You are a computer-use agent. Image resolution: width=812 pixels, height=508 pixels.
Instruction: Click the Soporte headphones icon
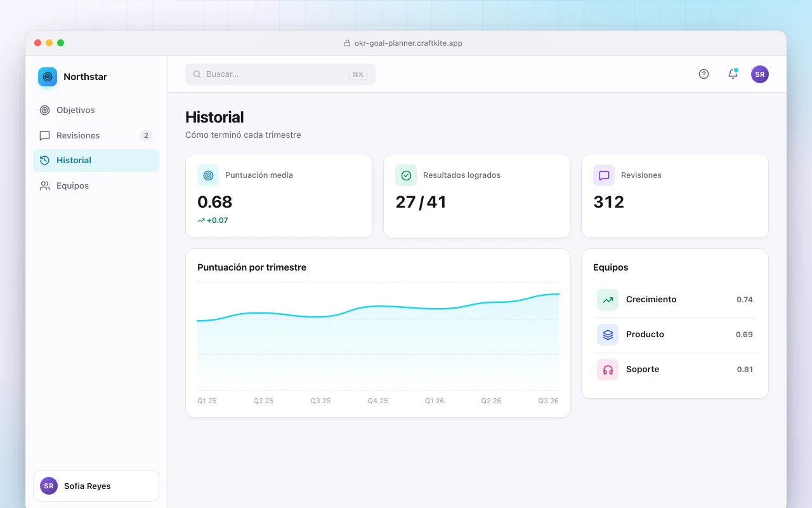pyautogui.click(x=608, y=370)
